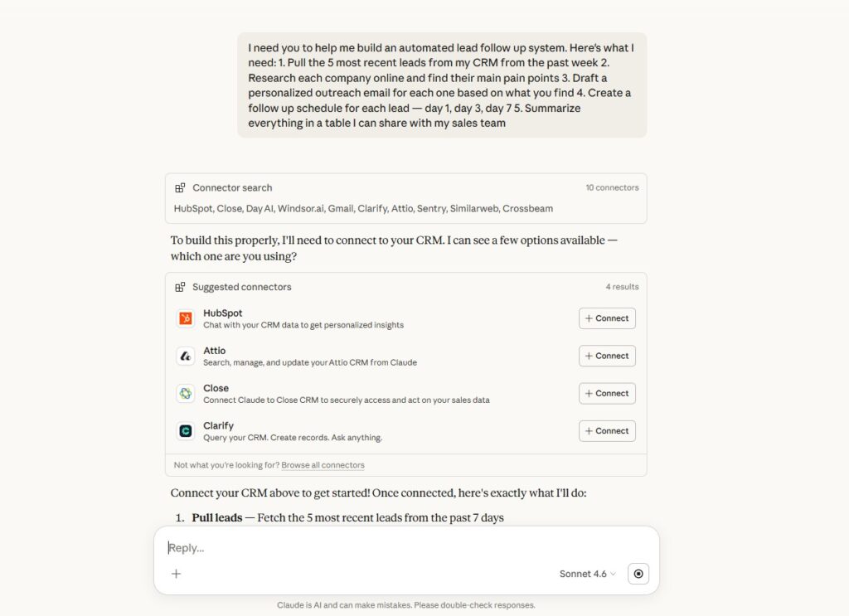Focus the Reply text input field

[x=398, y=548]
